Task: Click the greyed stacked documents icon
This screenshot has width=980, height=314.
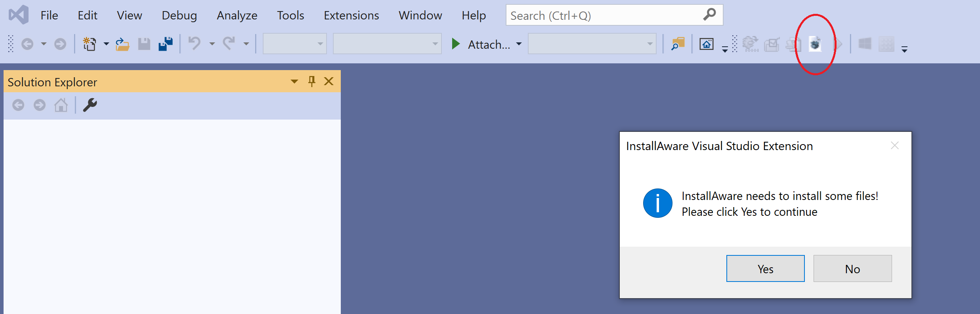Action: pos(794,44)
